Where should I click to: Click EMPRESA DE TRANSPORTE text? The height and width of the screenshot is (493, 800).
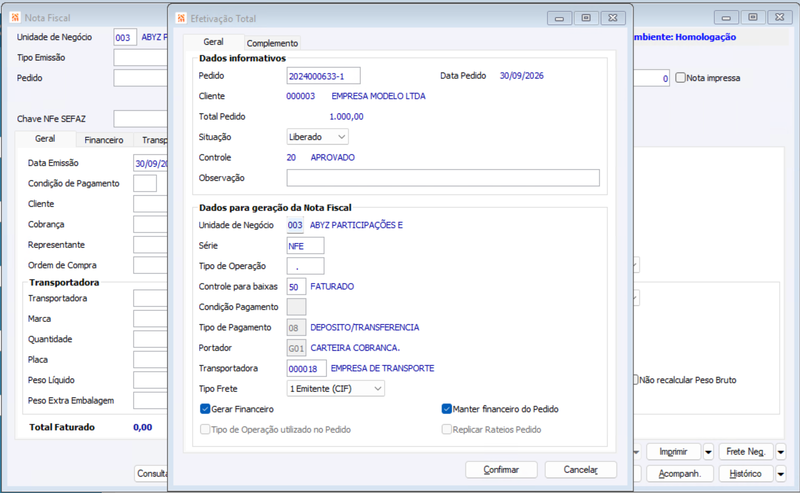point(382,368)
